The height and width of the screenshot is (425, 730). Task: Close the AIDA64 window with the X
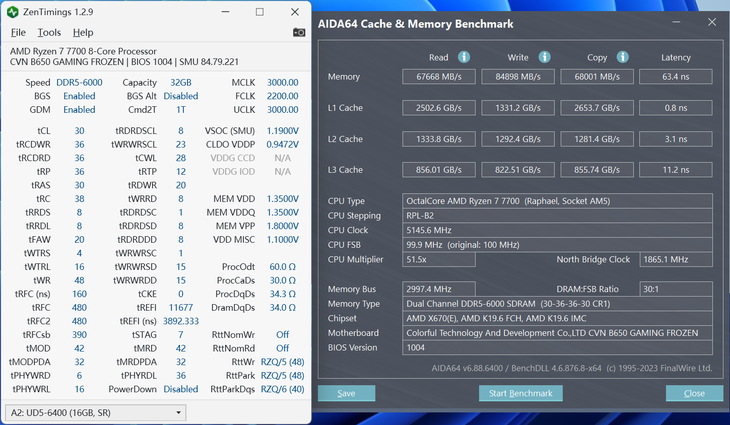(712, 22)
